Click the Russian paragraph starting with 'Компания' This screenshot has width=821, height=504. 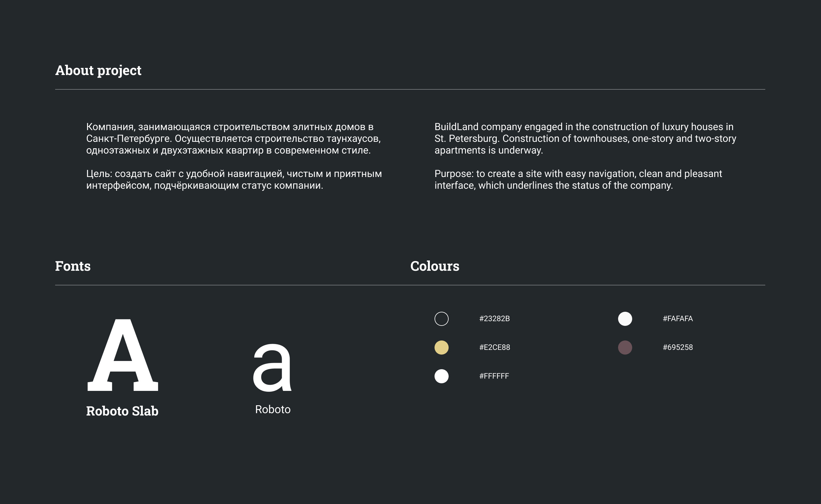pyautogui.click(x=233, y=138)
